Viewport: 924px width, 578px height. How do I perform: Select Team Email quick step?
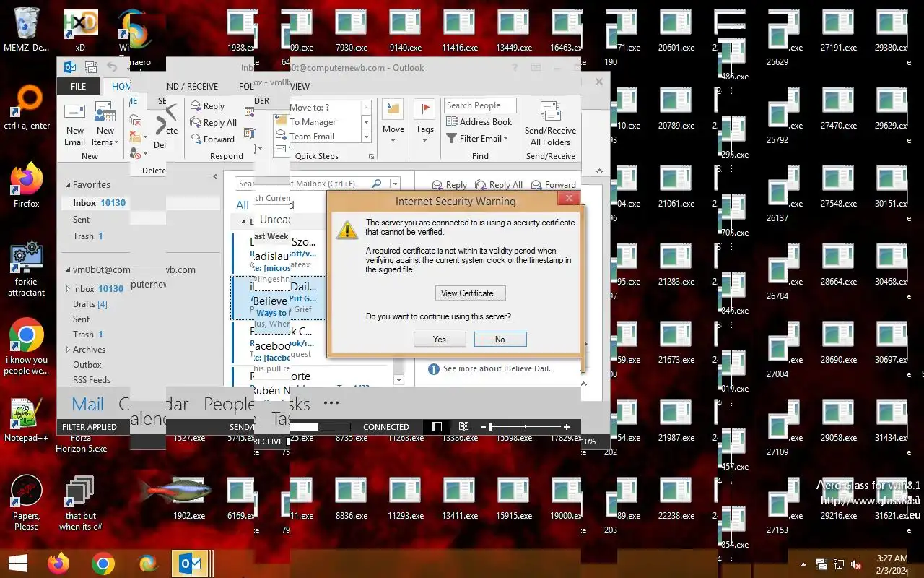pyautogui.click(x=312, y=137)
